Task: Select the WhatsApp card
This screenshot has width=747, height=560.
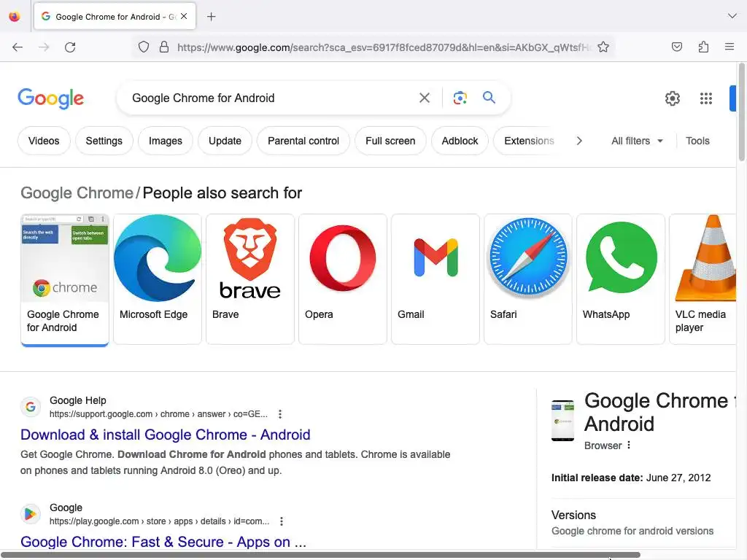Action: (x=620, y=279)
